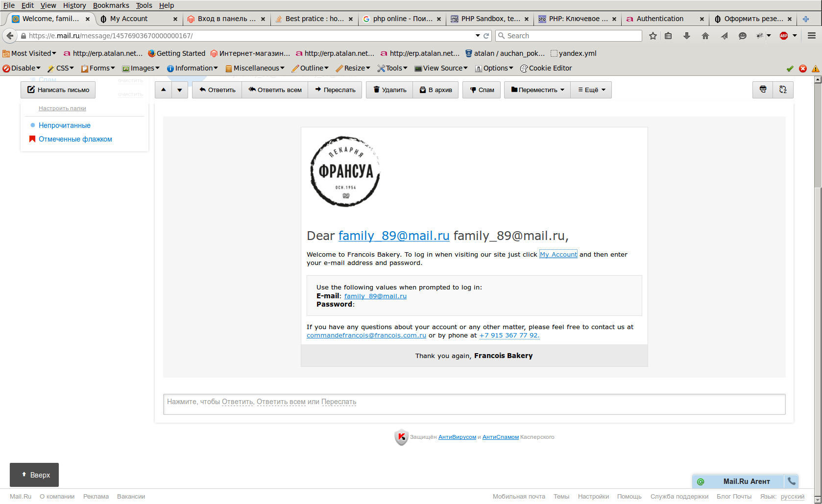Open the Firefox hamburger menu
The height and width of the screenshot is (504, 822).
click(812, 36)
